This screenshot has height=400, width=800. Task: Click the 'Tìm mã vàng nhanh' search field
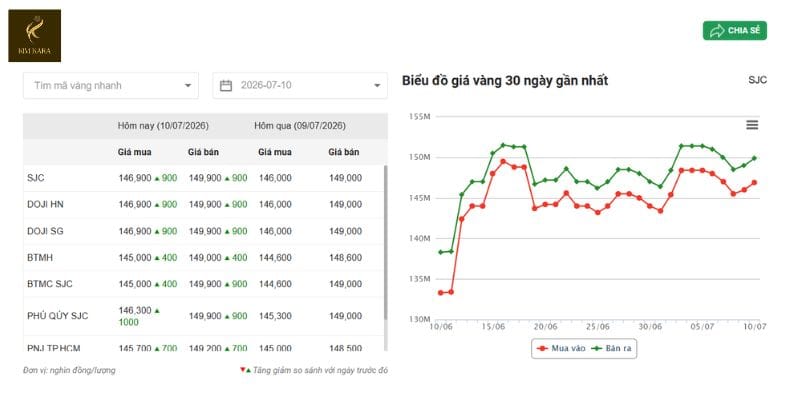pyautogui.click(x=111, y=86)
